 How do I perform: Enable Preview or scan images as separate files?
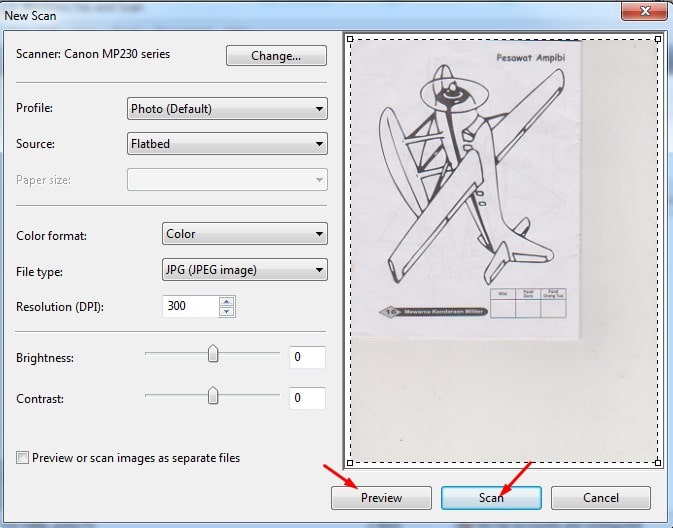pyautogui.click(x=22, y=458)
